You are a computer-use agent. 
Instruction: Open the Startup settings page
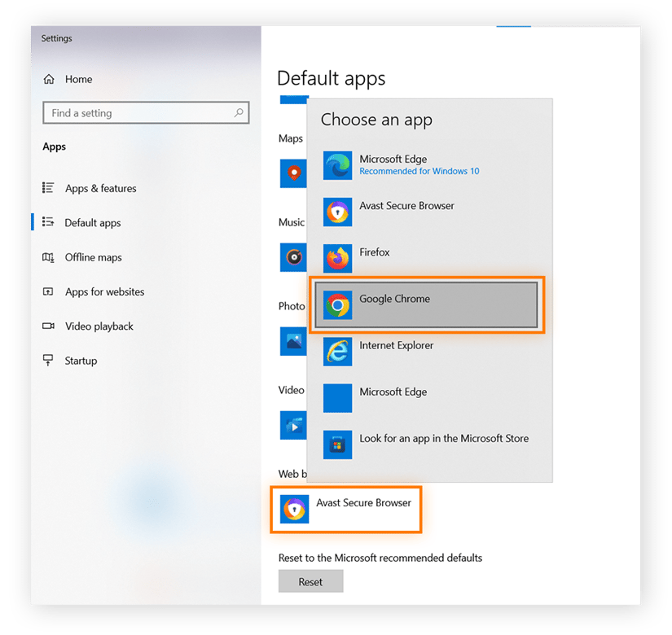point(84,361)
